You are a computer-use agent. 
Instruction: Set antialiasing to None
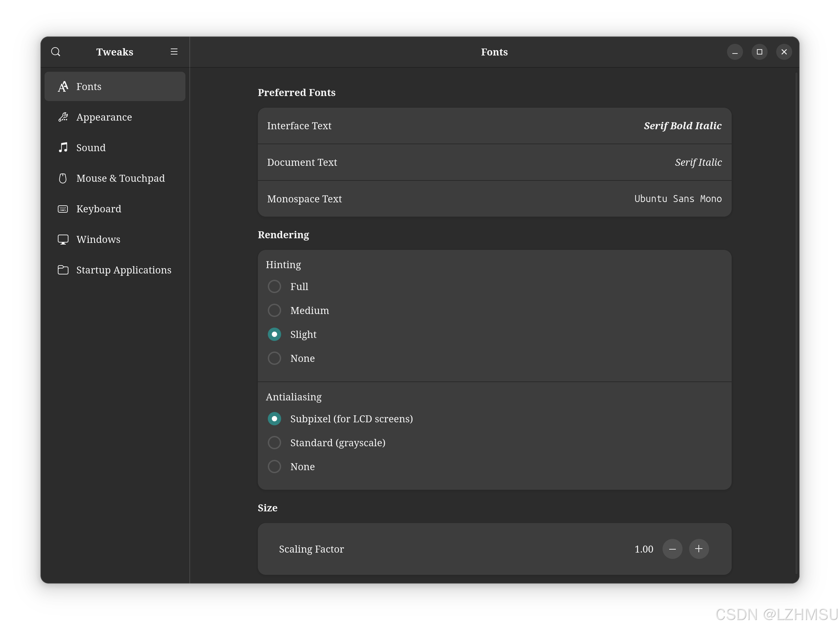[x=274, y=467]
